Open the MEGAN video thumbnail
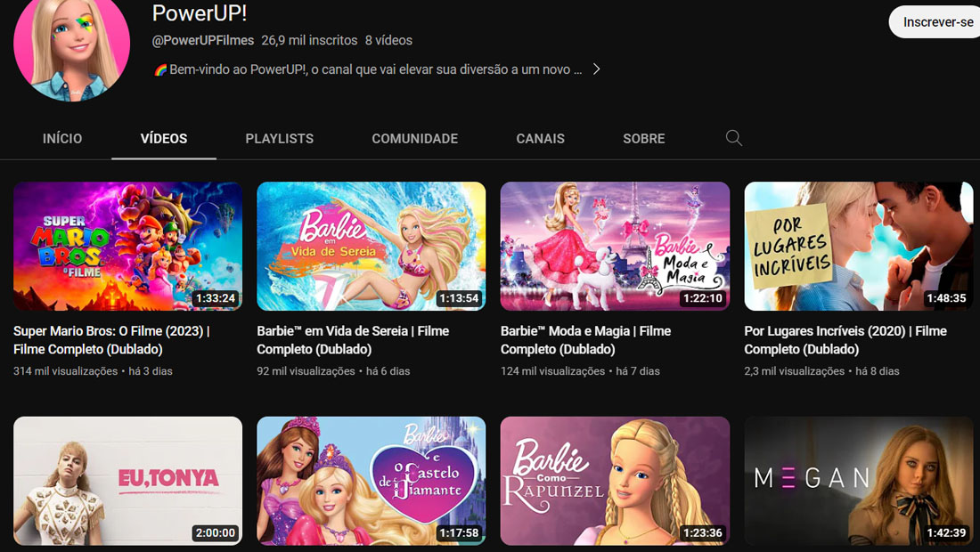Viewport: 980px width, 552px height. (x=859, y=481)
